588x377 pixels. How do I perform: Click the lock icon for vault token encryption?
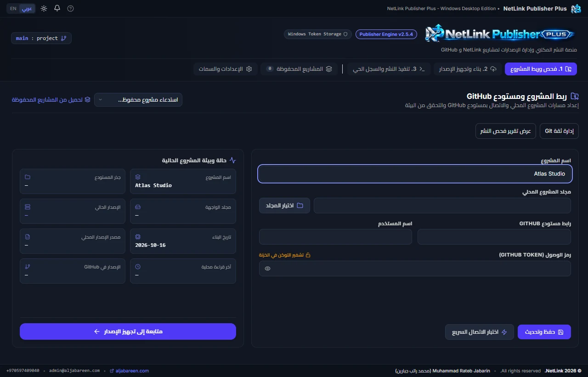308,255
